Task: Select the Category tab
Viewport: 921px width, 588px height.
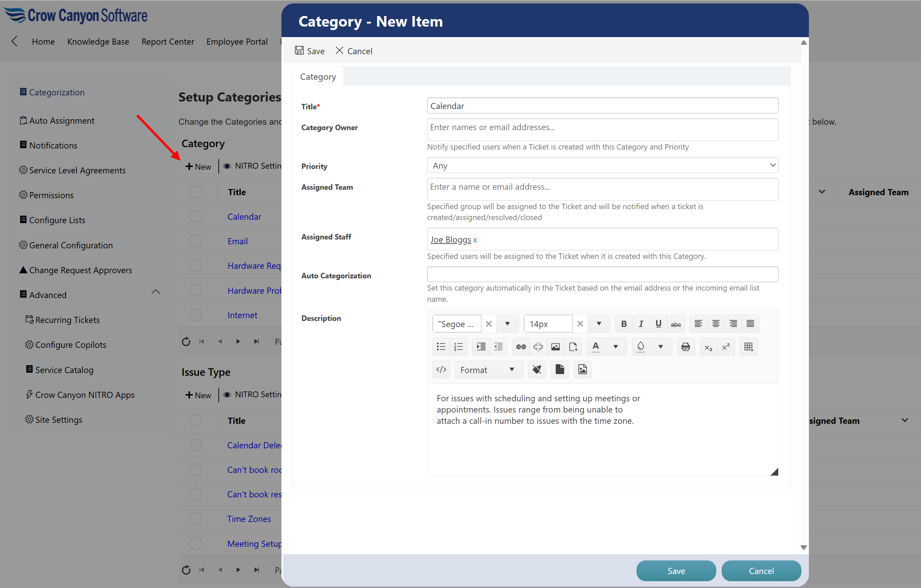Action: [x=318, y=77]
